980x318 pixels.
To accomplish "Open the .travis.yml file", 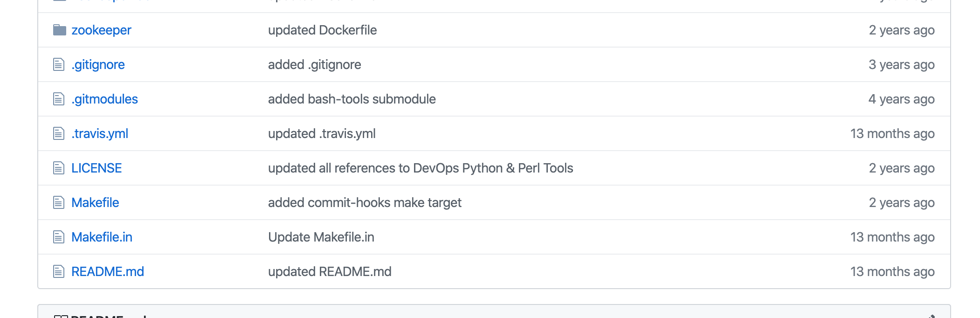I will click(100, 133).
